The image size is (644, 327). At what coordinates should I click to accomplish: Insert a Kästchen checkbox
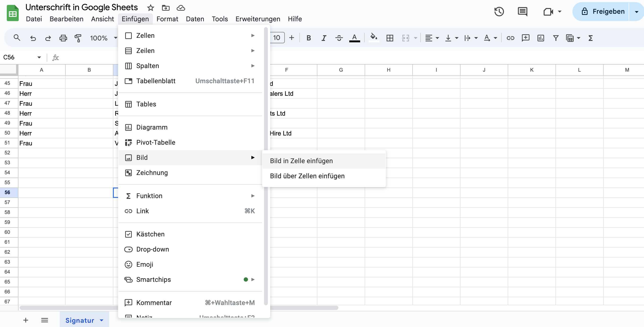coord(190,234)
